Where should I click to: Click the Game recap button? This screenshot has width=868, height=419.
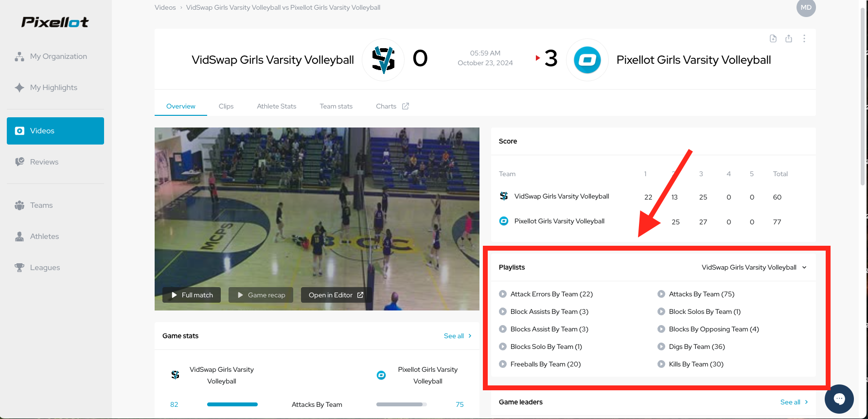pyautogui.click(x=261, y=295)
